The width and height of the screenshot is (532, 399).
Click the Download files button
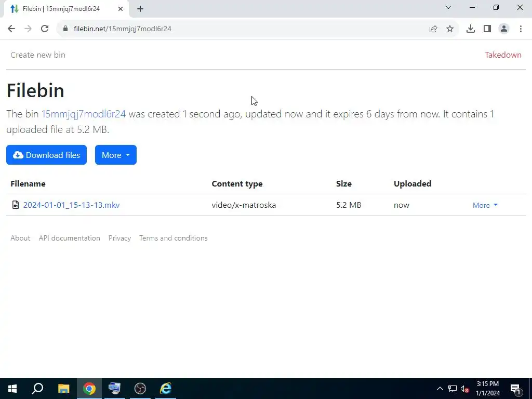tap(46, 155)
